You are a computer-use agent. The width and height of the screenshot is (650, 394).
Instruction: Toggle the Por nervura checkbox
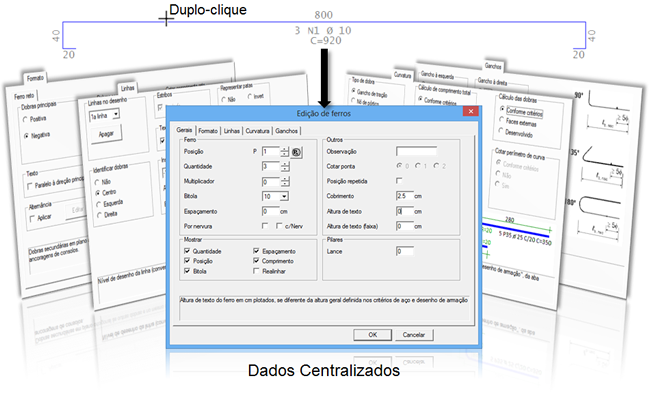tap(265, 226)
